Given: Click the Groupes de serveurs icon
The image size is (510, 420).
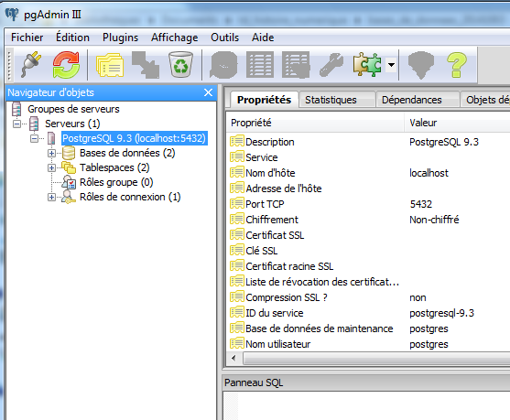Looking at the screenshot, I should pos(16,109).
